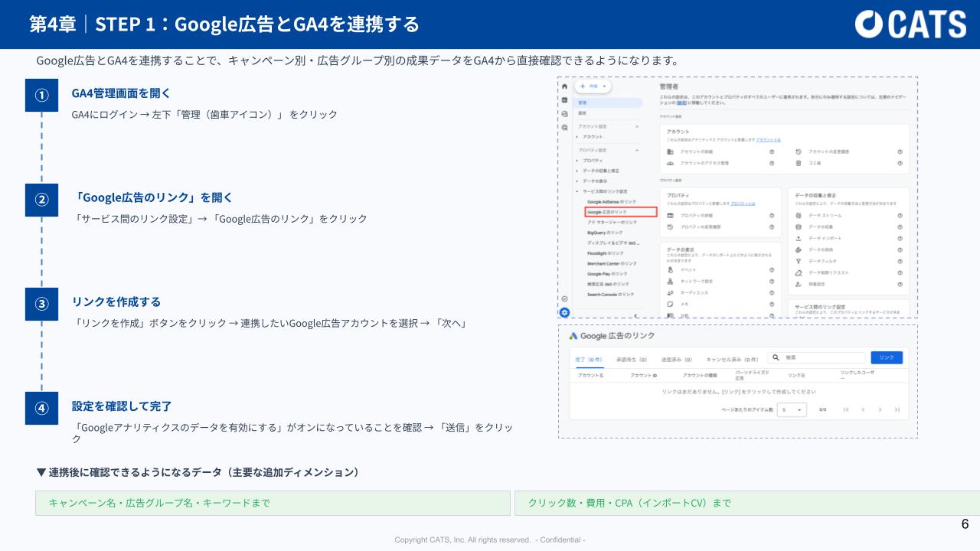Click the アカウント名 column header
The width and height of the screenshot is (980, 551).
coord(591,376)
